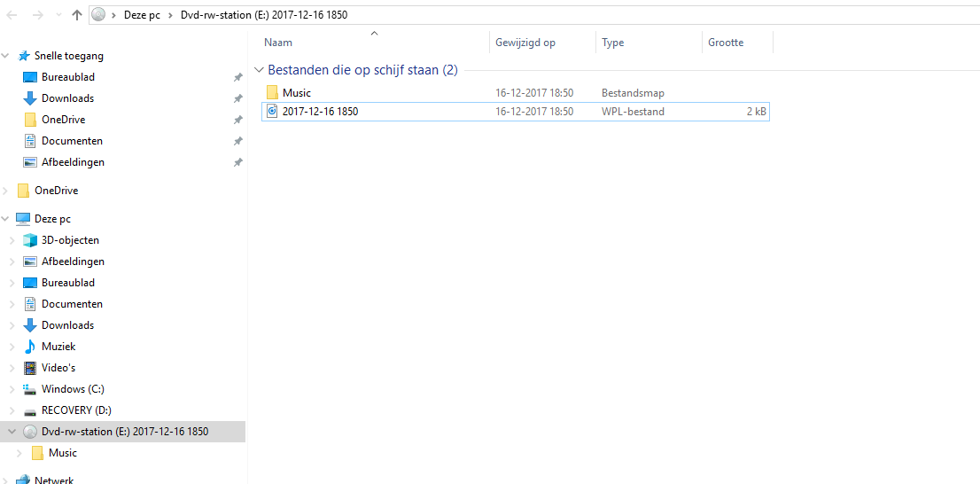Open Muziek library in sidebar
980x484 pixels.
point(58,347)
